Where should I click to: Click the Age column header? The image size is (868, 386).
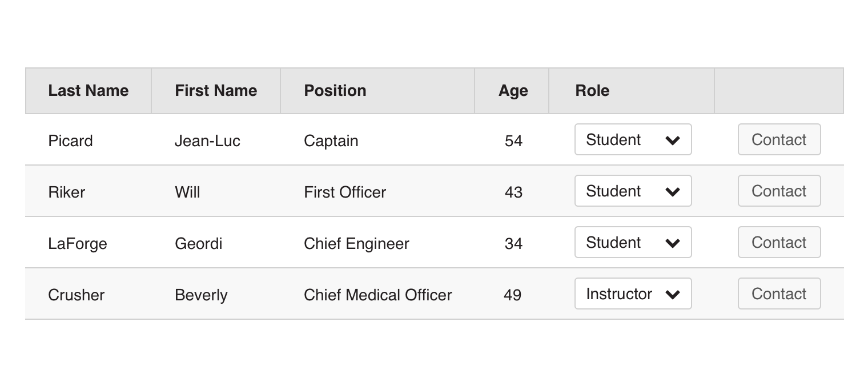(513, 91)
